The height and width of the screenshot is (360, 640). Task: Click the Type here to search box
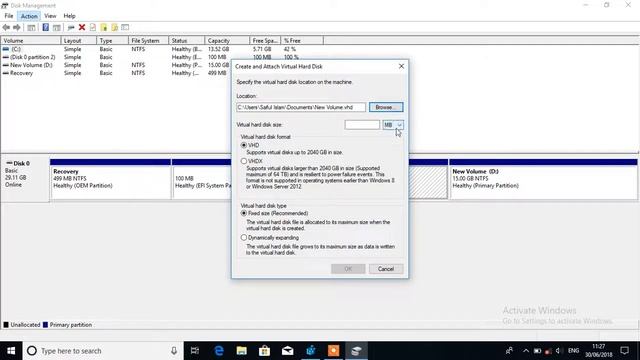pyautogui.click(x=103, y=351)
